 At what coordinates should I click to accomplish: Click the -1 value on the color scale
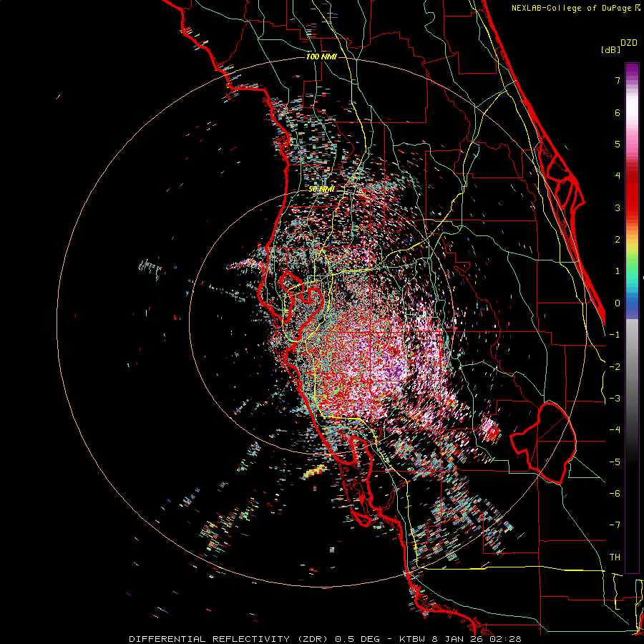(x=615, y=335)
